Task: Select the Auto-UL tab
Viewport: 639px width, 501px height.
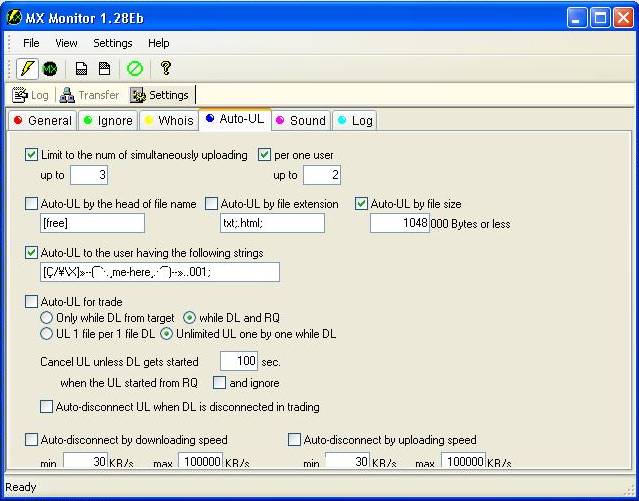Action: coord(235,119)
